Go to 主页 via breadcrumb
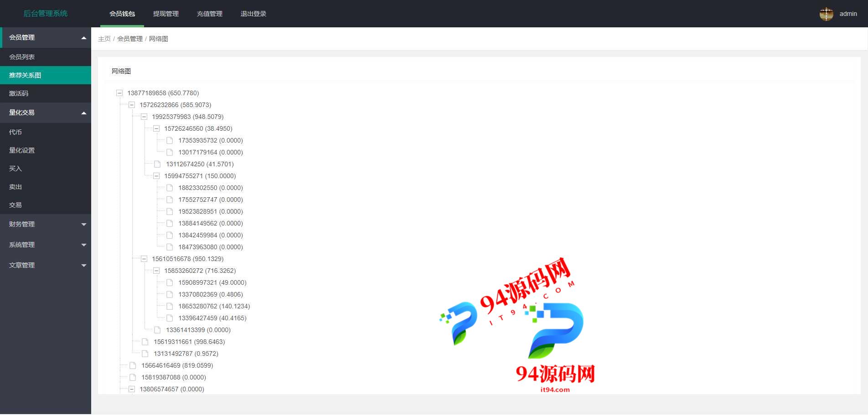The image size is (868, 415). tap(104, 39)
